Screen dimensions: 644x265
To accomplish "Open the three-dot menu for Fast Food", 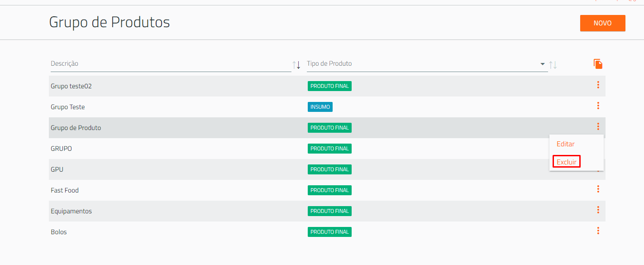I will (598, 189).
